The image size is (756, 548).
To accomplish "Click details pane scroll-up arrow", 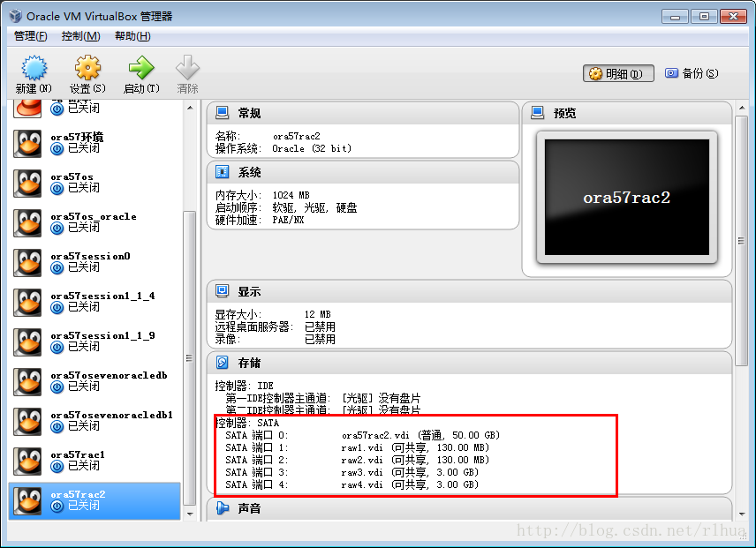I will (742, 108).
